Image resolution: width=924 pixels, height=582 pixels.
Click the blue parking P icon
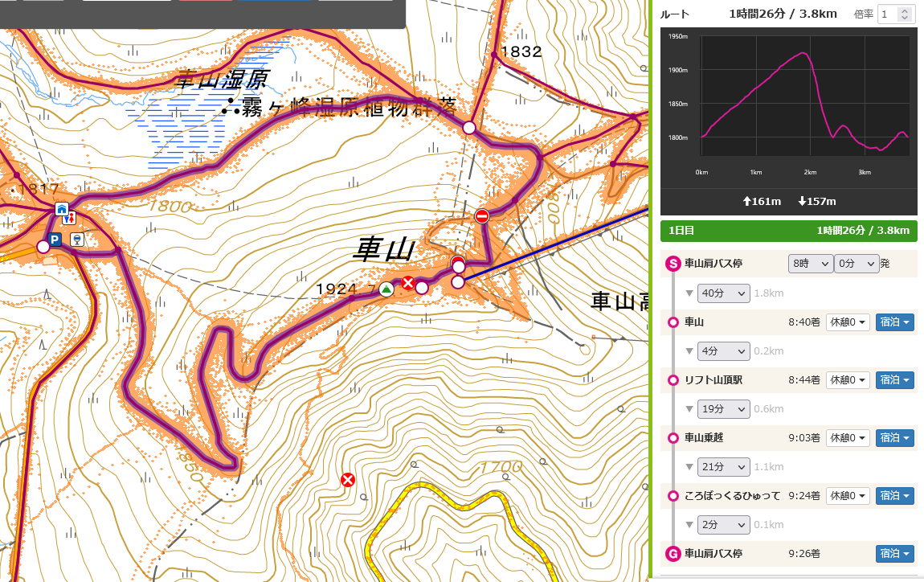55,239
